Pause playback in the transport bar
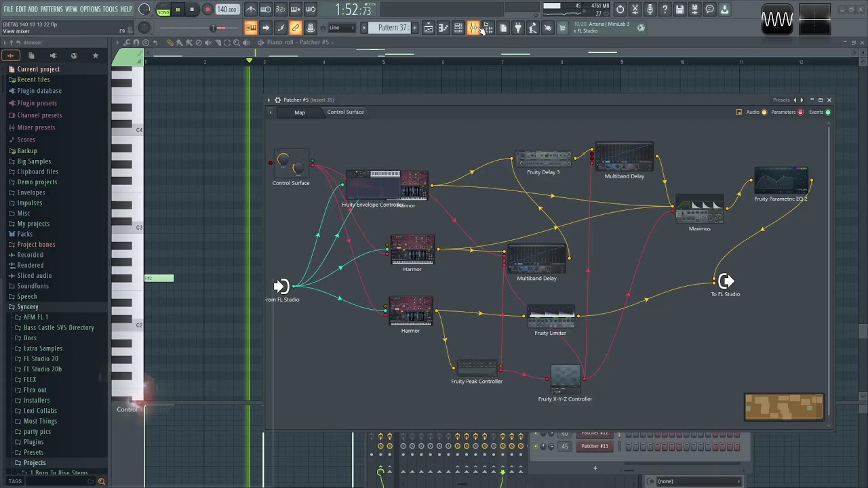Viewport: 868px width, 488px height. [178, 9]
